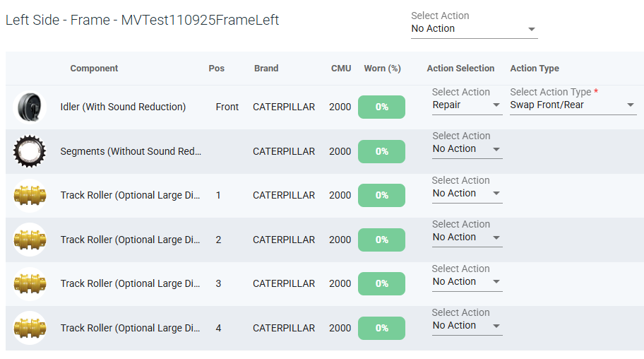Click the Action Selection column header
Screen dimensions: 644x359
coord(460,69)
